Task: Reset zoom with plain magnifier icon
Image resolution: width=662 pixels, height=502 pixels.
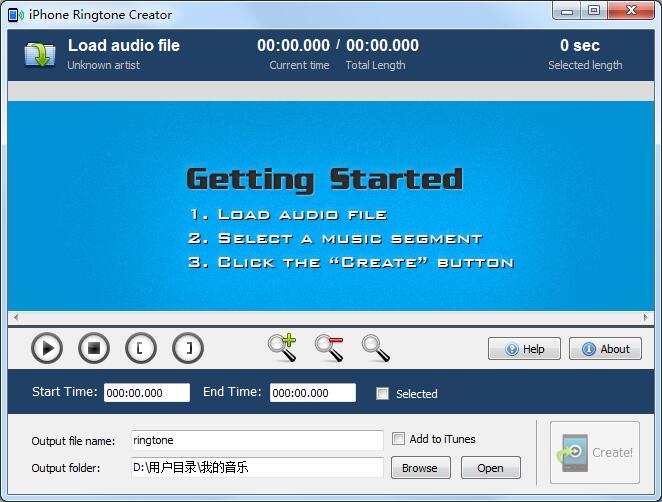Action: click(x=375, y=347)
